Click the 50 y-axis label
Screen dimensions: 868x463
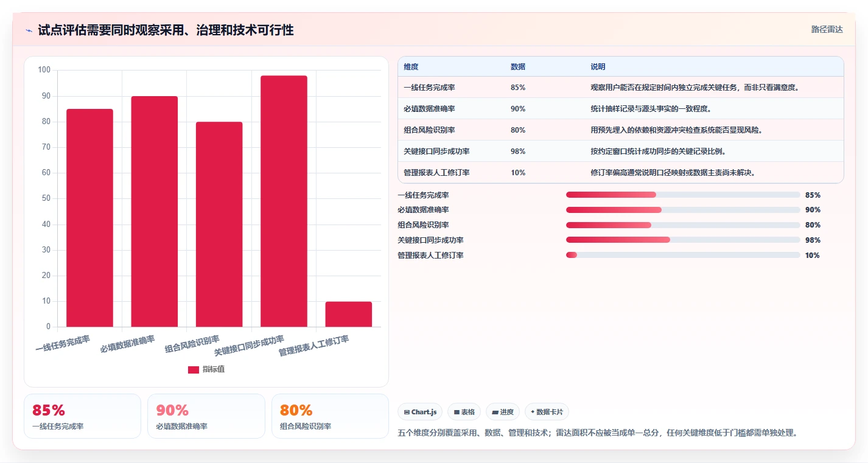click(46, 198)
